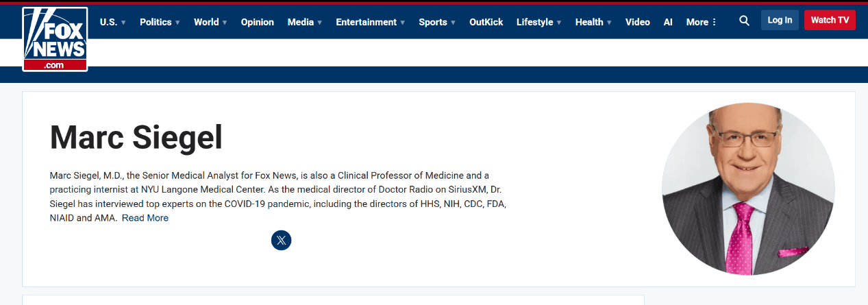This screenshot has height=305, width=868.
Task: Open the AI section
Action: [x=668, y=22]
